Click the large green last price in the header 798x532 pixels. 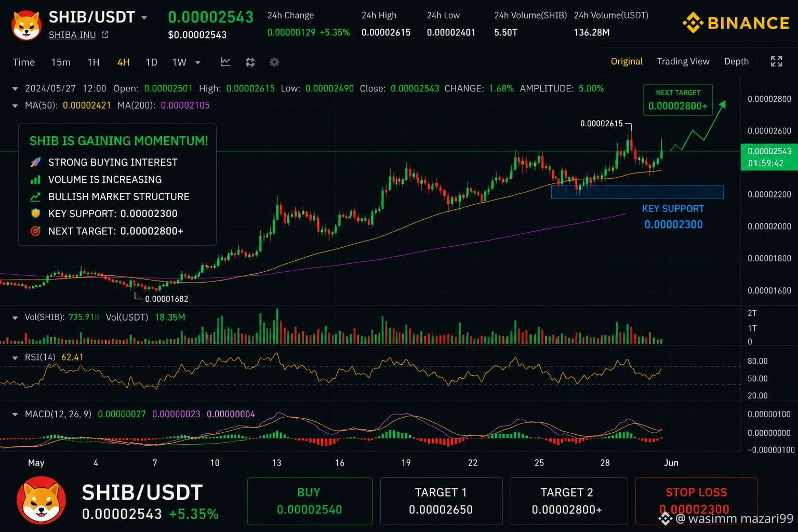(x=210, y=17)
